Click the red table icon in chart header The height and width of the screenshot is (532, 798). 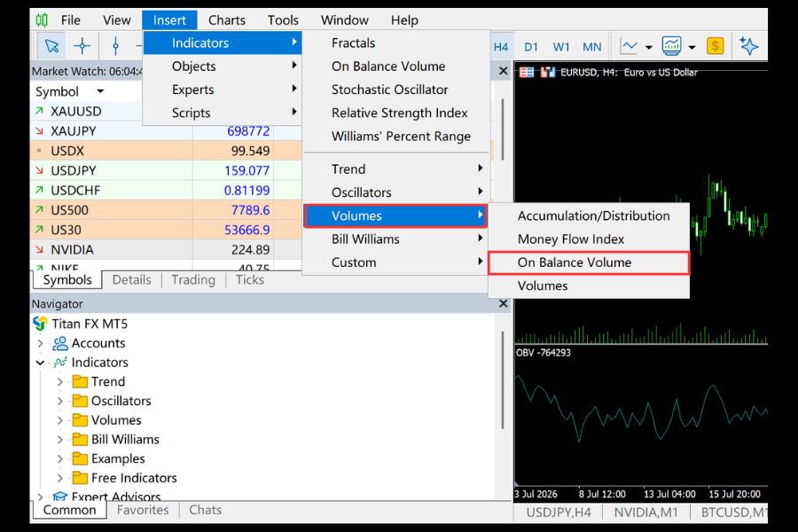pos(527,73)
